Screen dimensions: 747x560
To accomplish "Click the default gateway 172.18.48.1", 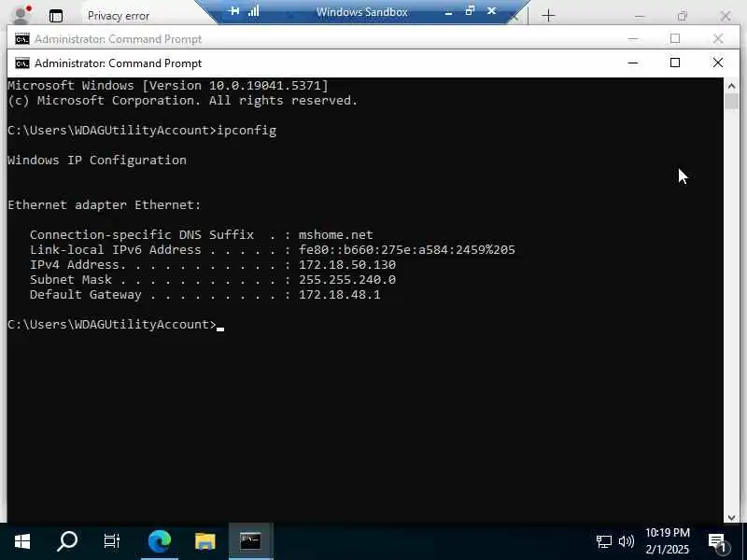I will pos(339,295).
